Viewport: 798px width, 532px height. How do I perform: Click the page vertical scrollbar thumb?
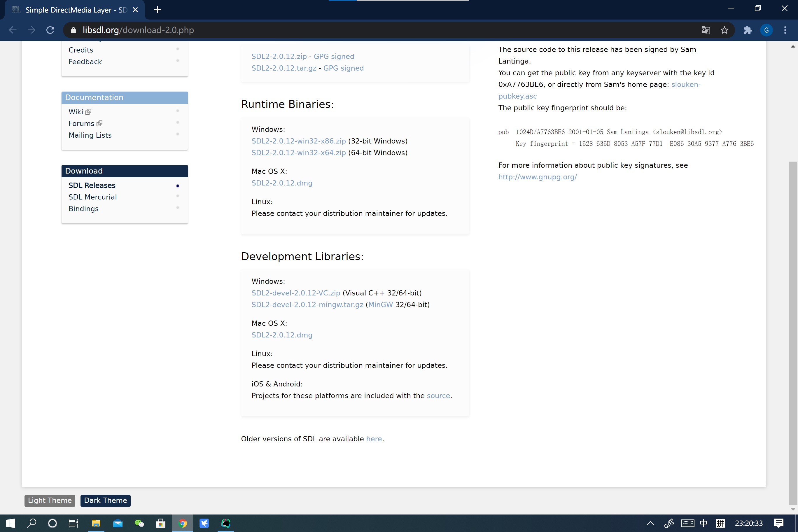pos(793,332)
